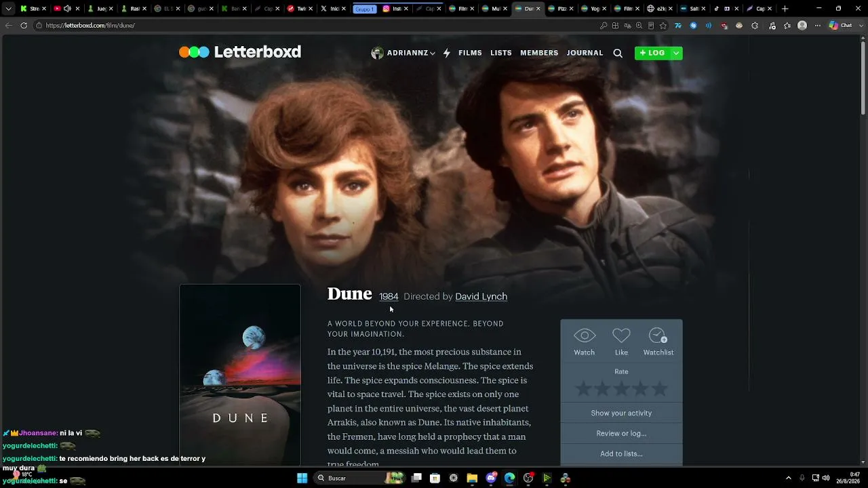Follow the 1984 year link

click(389, 296)
